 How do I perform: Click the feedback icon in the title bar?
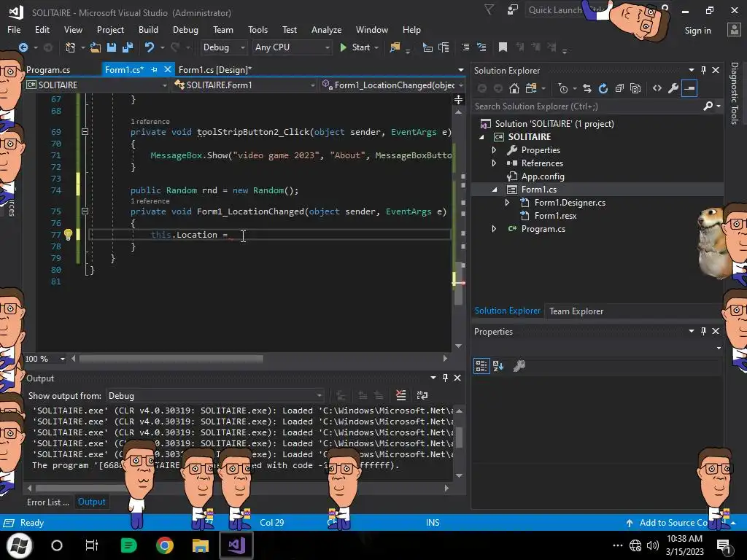coord(513,10)
